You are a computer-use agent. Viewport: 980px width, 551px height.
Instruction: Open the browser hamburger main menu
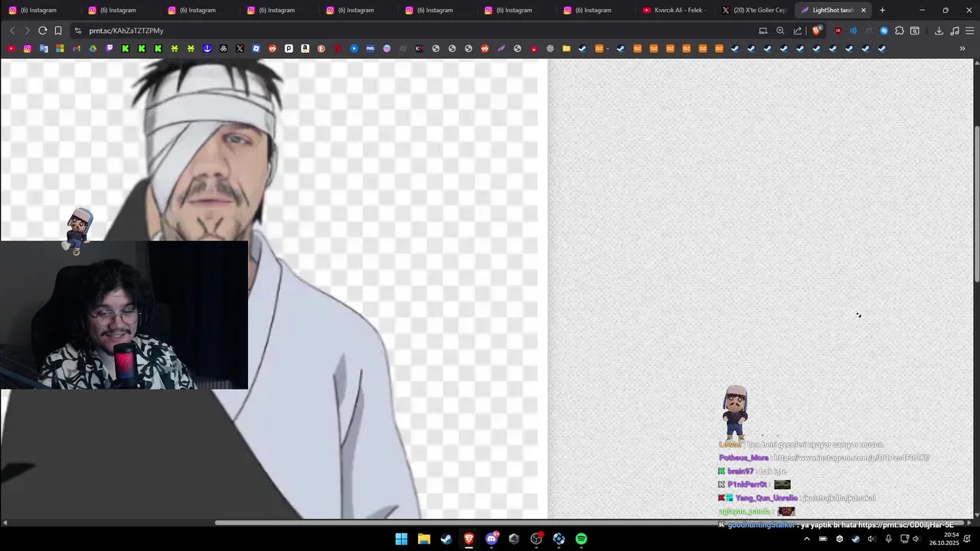[970, 31]
